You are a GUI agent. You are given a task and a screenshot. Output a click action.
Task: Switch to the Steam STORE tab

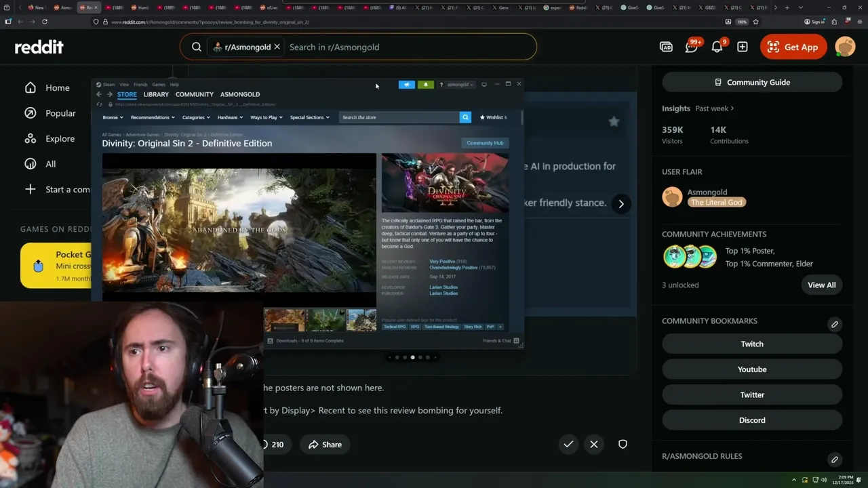tap(127, 94)
